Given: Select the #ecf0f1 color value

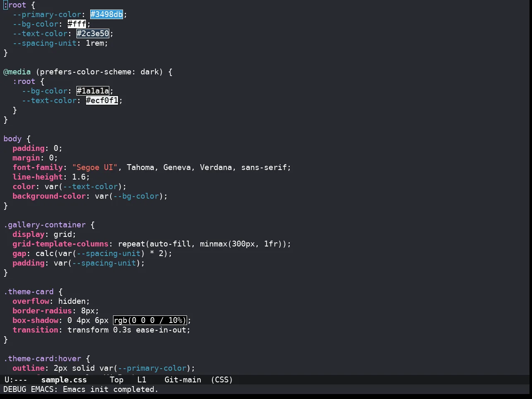Looking at the screenshot, I should point(102,101).
